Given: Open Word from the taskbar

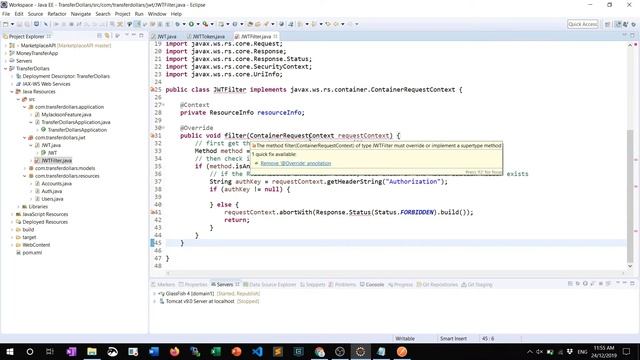Looking at the screenshot, I should click(154, 351).
